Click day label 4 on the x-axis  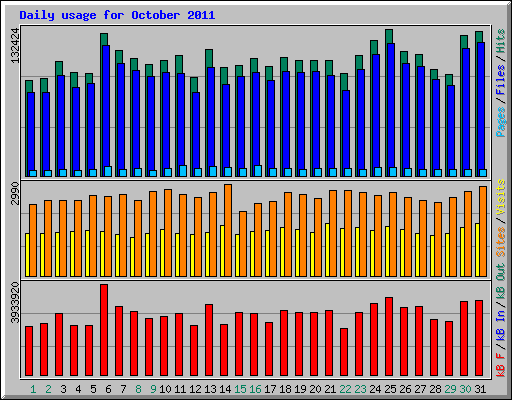coord(78,389)
